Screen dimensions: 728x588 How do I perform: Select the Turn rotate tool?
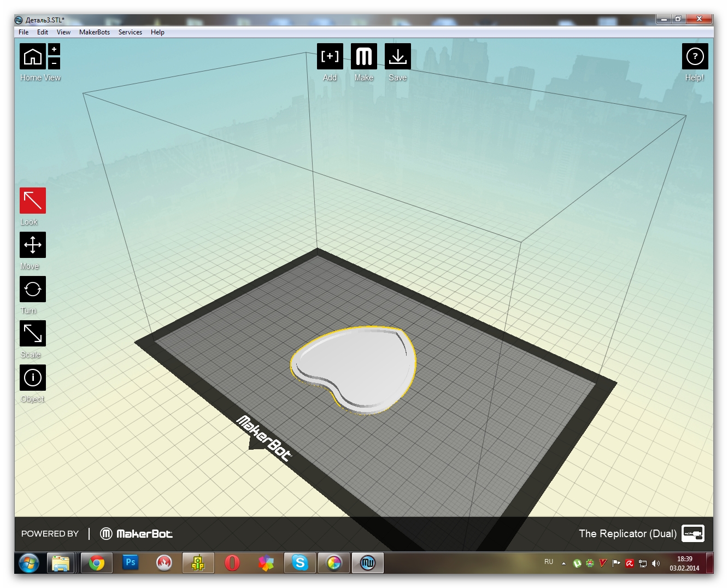(33, 289)
